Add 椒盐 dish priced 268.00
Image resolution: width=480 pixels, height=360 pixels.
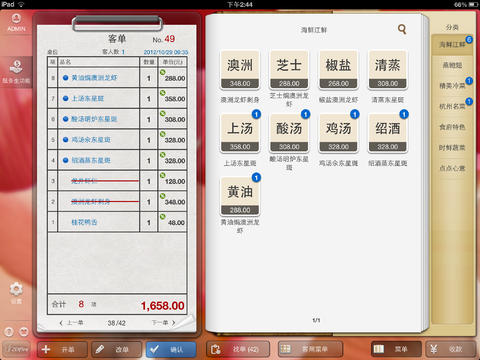[x=338, y=70]
